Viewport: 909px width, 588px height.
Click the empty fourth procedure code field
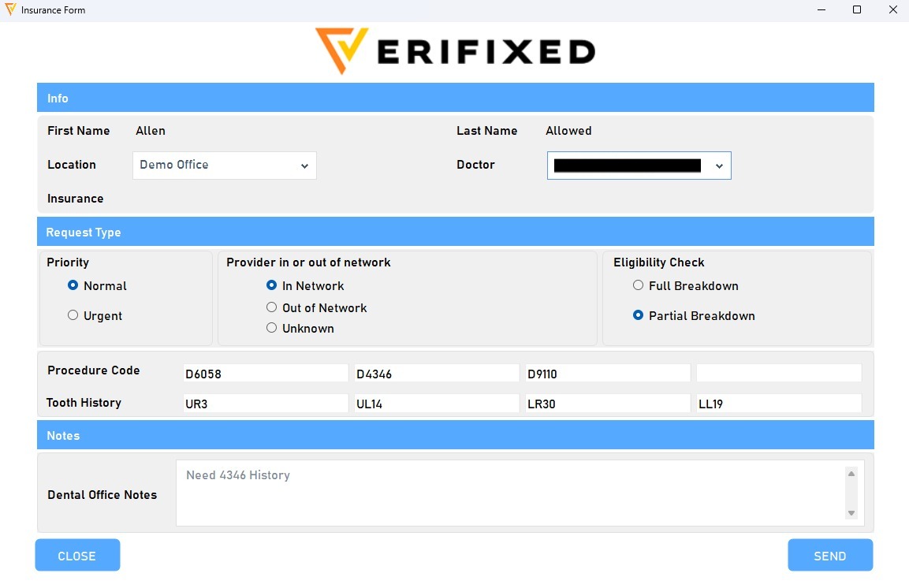[x=778, y=374]
